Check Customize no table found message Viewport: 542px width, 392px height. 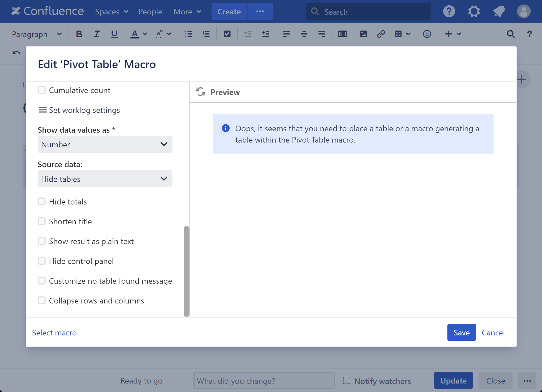(42, 281)
